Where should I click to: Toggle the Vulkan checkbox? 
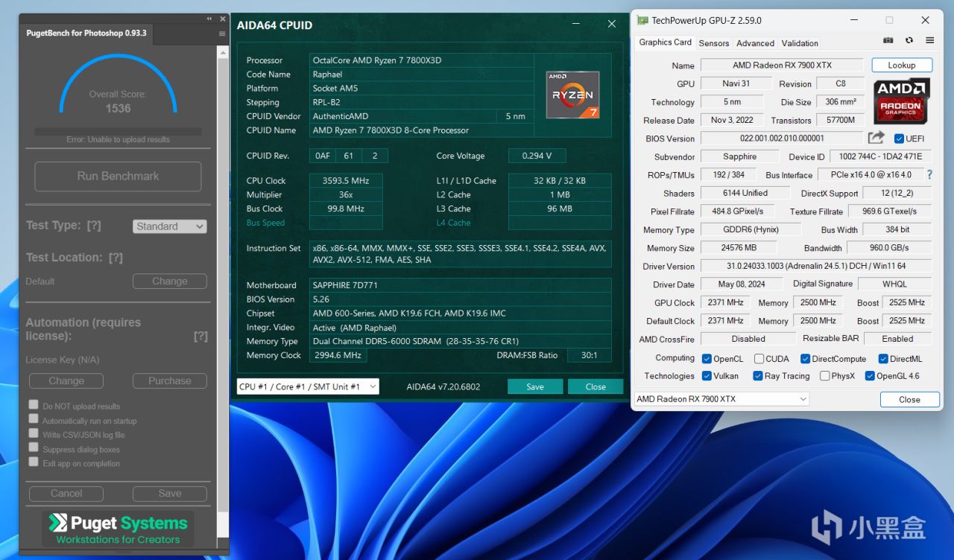(x=707, y=376)
